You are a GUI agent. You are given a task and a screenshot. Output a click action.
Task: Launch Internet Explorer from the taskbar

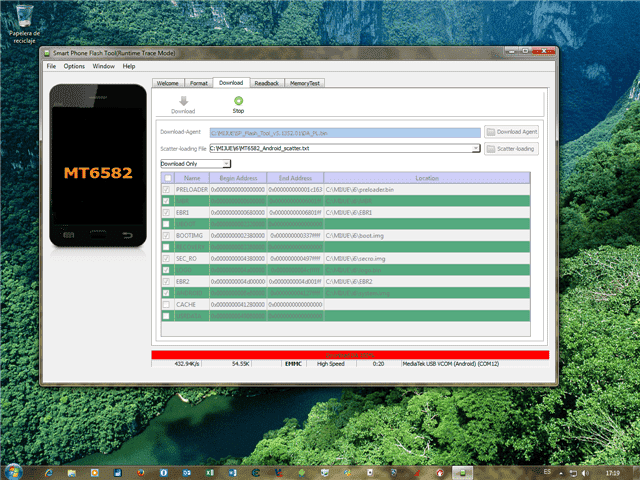49,473
